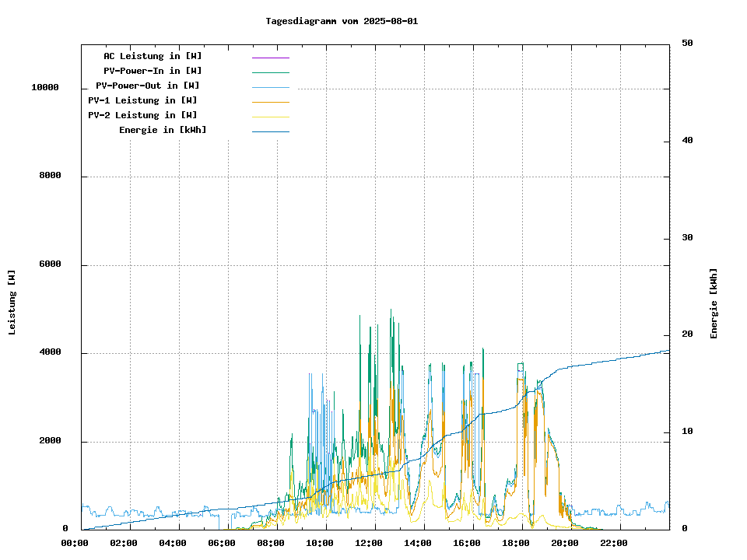Click the right axis title Energie [kWh]
The height and width of the screenshot is (560, 747).
[714, 303]
